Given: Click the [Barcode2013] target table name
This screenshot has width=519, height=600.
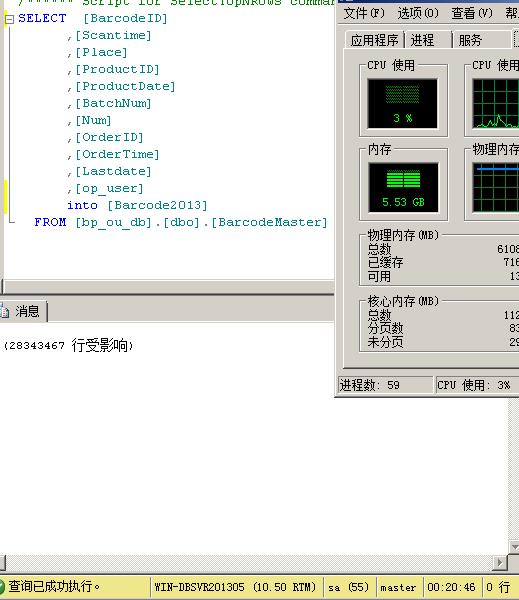Looking at the screenshot, I should (157, 205).
